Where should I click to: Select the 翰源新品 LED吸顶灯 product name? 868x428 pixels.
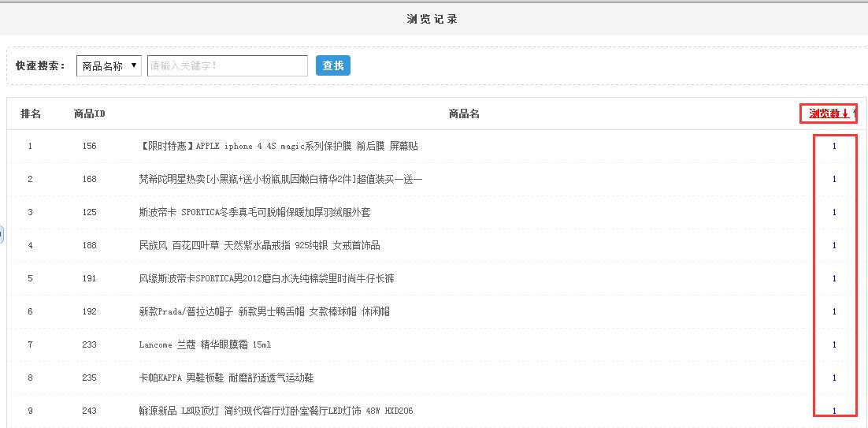pos(276,411)
